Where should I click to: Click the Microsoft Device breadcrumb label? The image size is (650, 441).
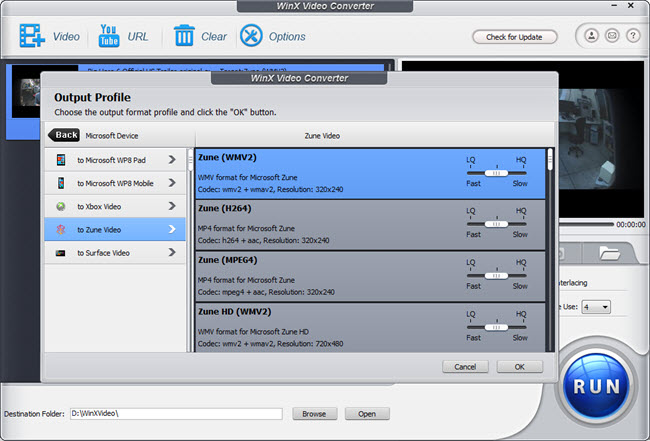pos(112,136)
